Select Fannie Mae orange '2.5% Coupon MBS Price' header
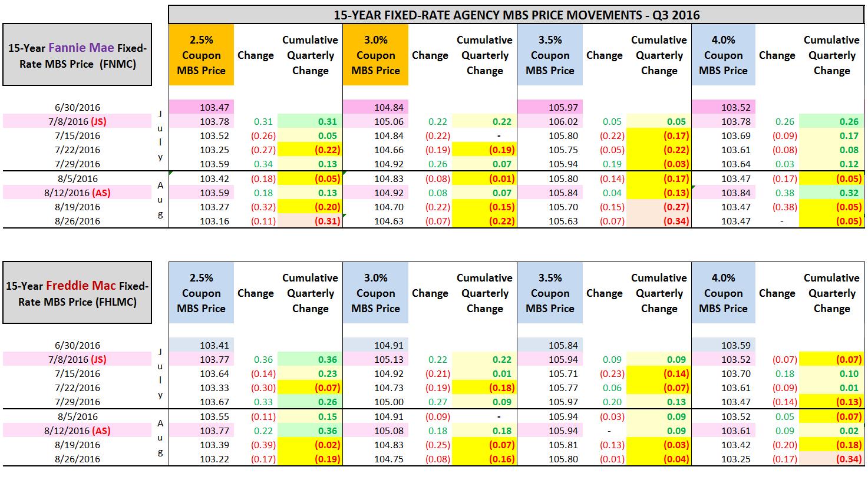Screen dimensions: 868x480 coord(202,55)
